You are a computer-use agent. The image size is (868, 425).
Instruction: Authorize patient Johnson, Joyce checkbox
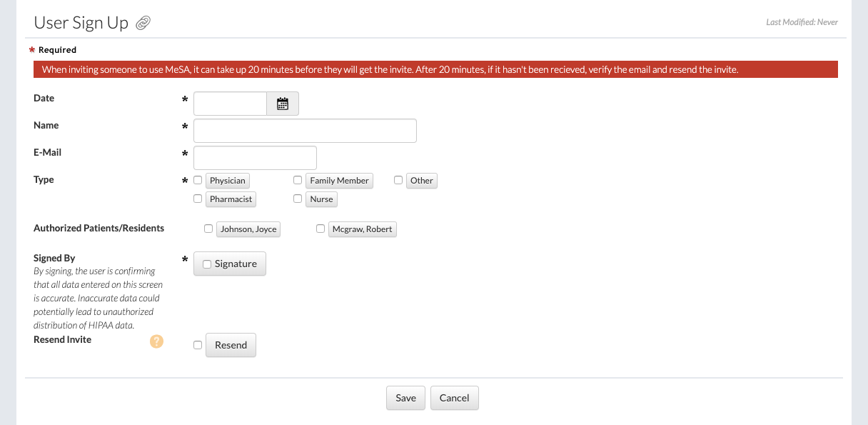pyautogui.click(x=208, y=229)
